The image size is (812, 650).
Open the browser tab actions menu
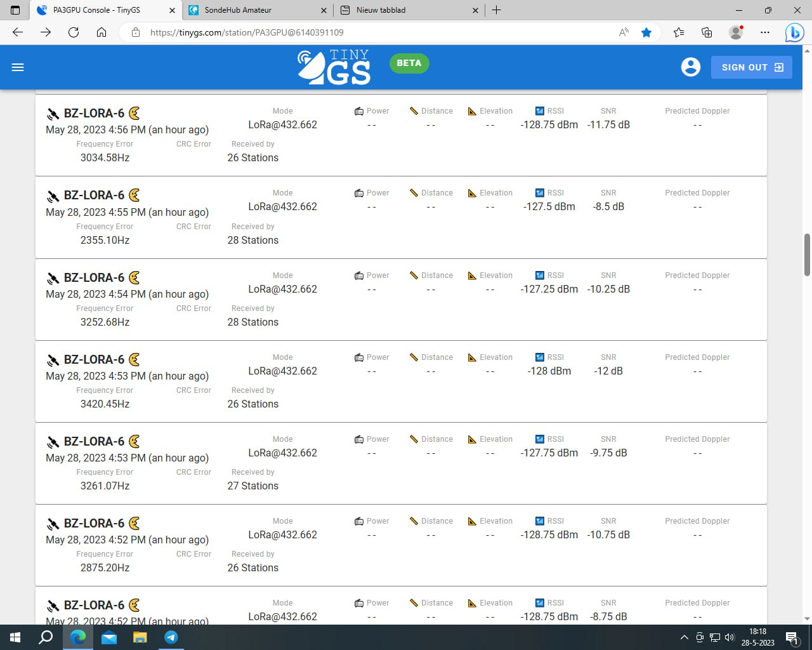click(16, 10)
